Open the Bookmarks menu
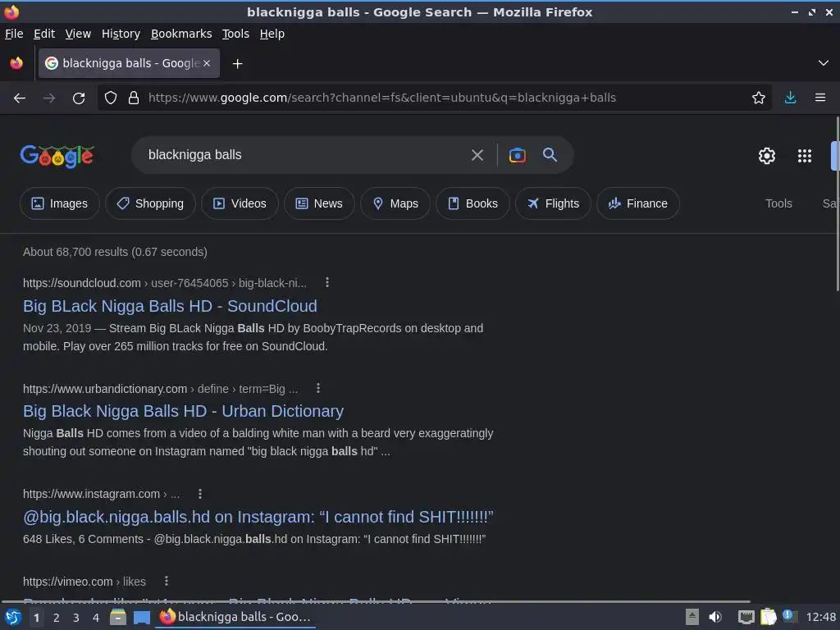 tap(181, 34)
